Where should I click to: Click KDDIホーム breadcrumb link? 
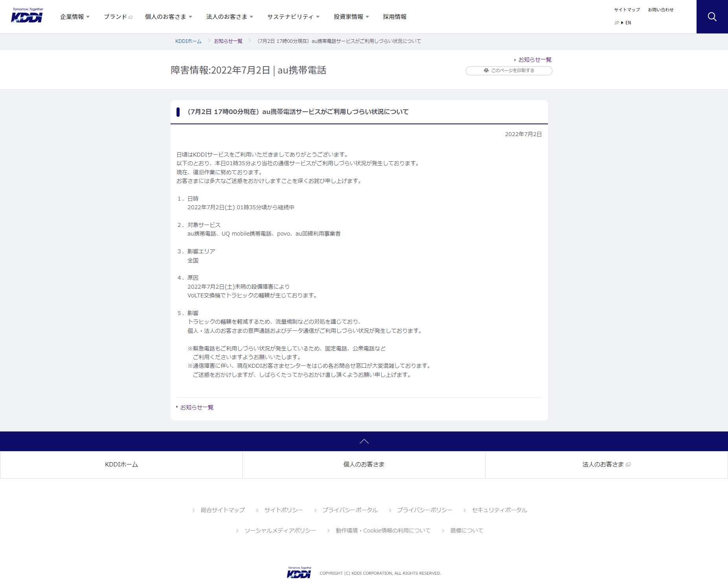(x=188, y=41)
